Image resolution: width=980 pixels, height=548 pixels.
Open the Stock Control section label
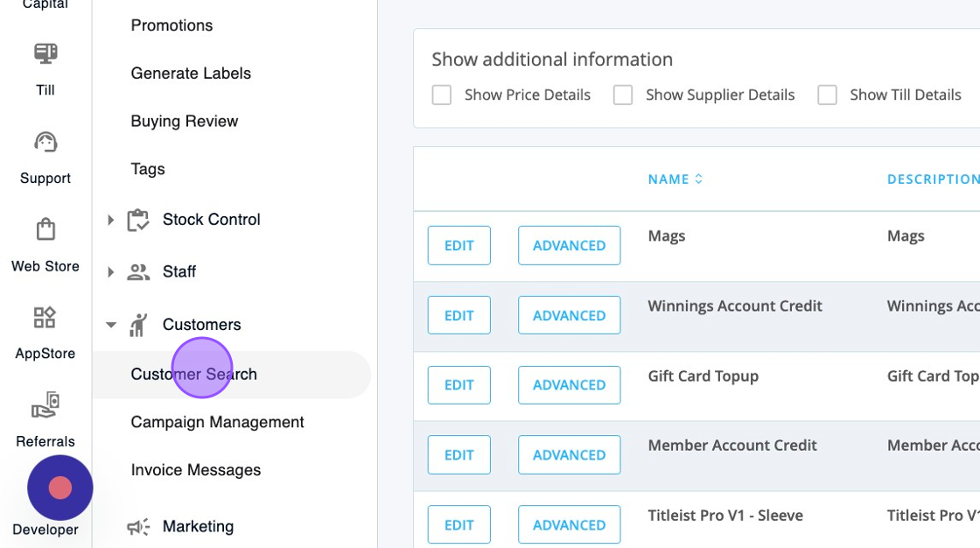[x=211, y=220]
